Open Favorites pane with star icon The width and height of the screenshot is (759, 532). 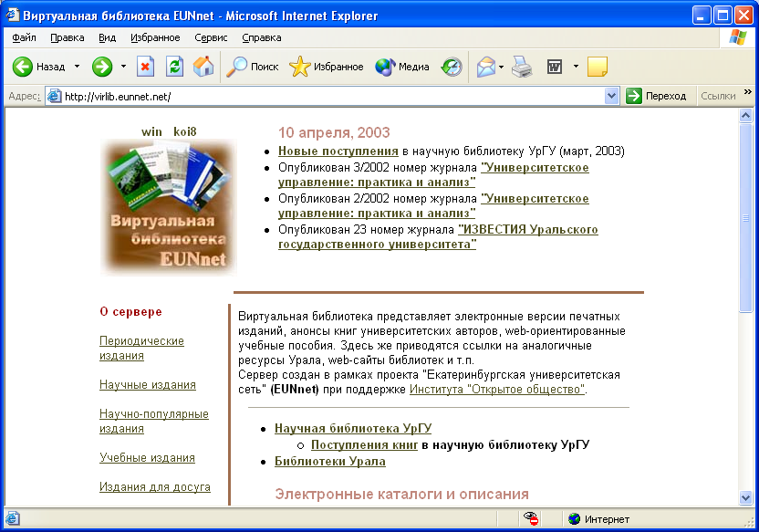tap(299, 67)
